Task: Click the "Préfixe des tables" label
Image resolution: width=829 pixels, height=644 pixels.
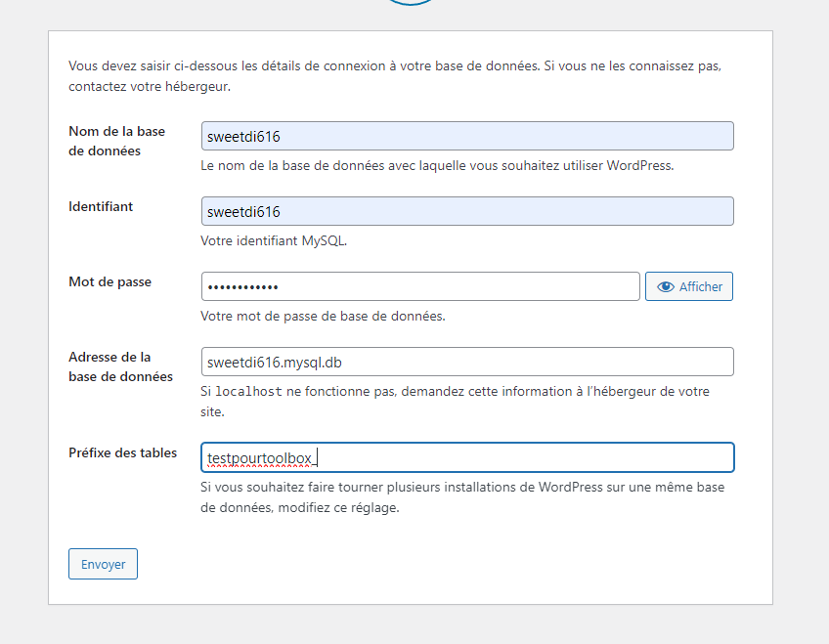Action: pyautogui.click(x=122, y=452)
